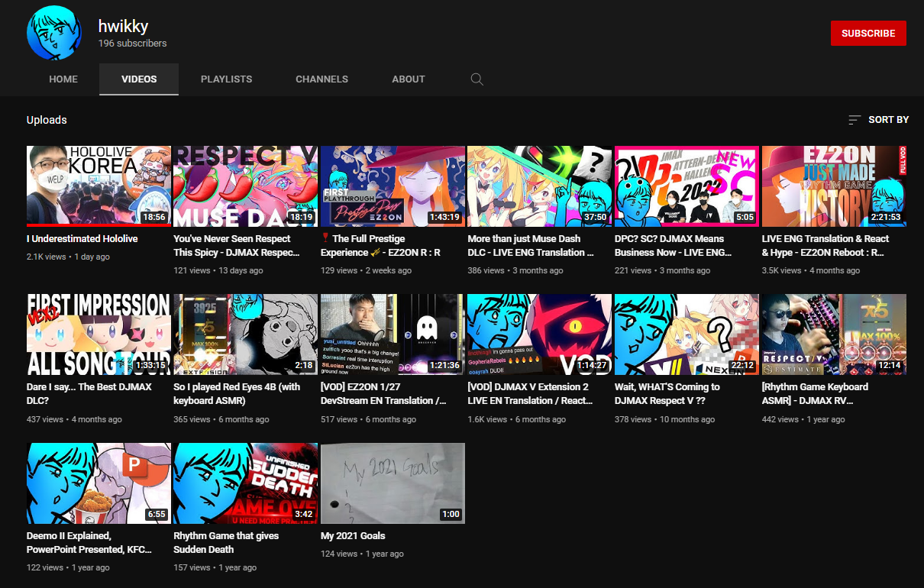This screenshot has width=924, height=588.
Task: Click 'So I played Red Eyes 4B' thumbnail
Action: 245,334
